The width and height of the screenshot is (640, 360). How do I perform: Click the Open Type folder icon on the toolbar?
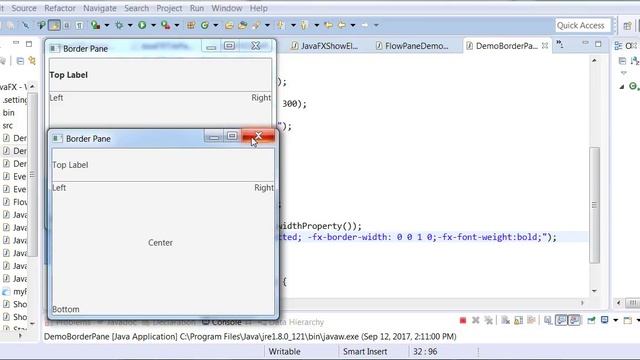click(x=229, y=25)
